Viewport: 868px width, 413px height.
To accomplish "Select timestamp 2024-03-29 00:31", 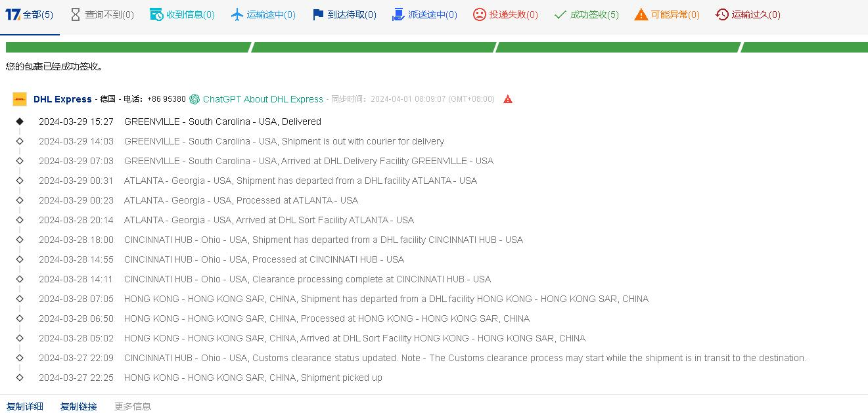I will [76, 181].
